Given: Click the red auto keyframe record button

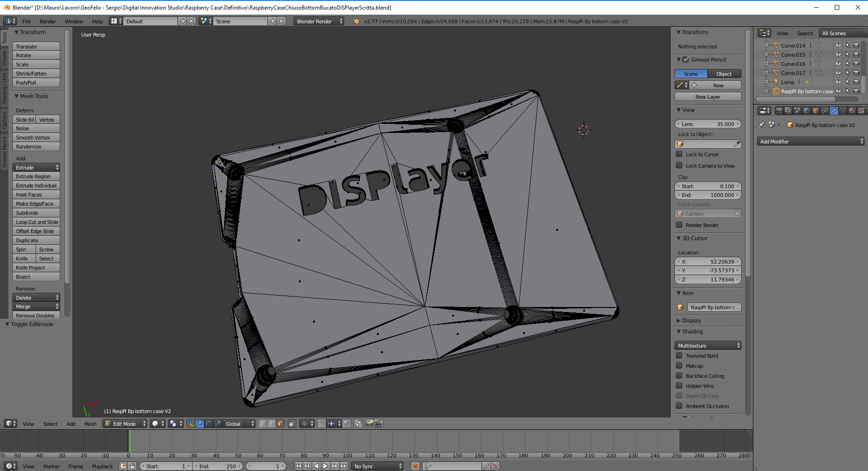Looking at the screenshot, I should [x=415, y=466].
